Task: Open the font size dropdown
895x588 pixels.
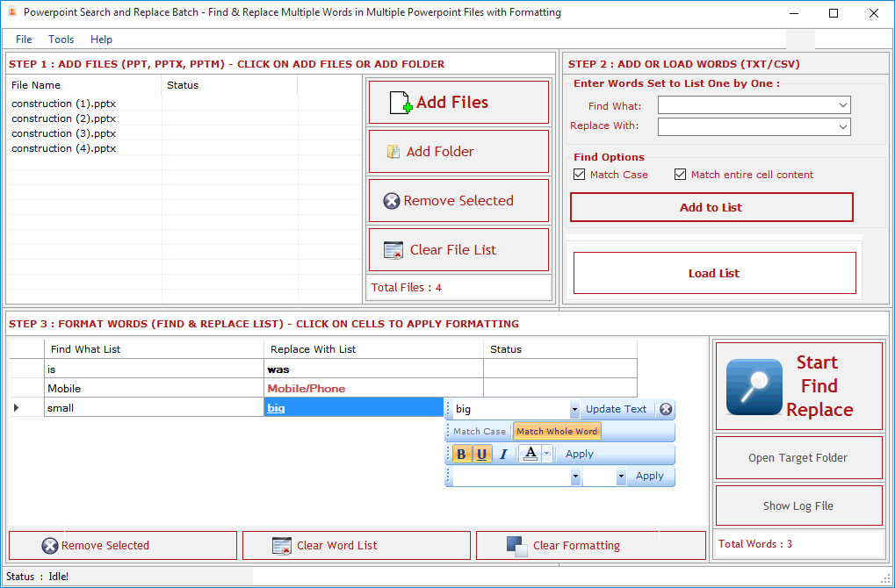Action: pos(621,477)
